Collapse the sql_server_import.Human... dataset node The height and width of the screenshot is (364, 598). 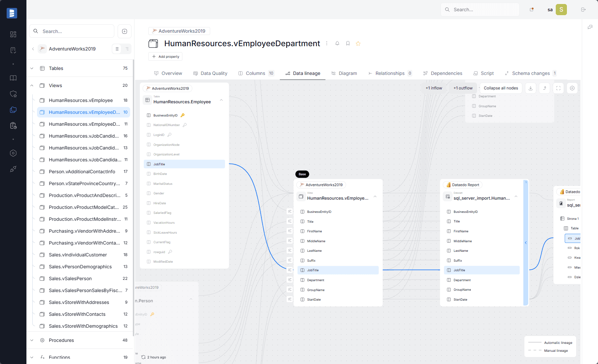tap(516, 197)
